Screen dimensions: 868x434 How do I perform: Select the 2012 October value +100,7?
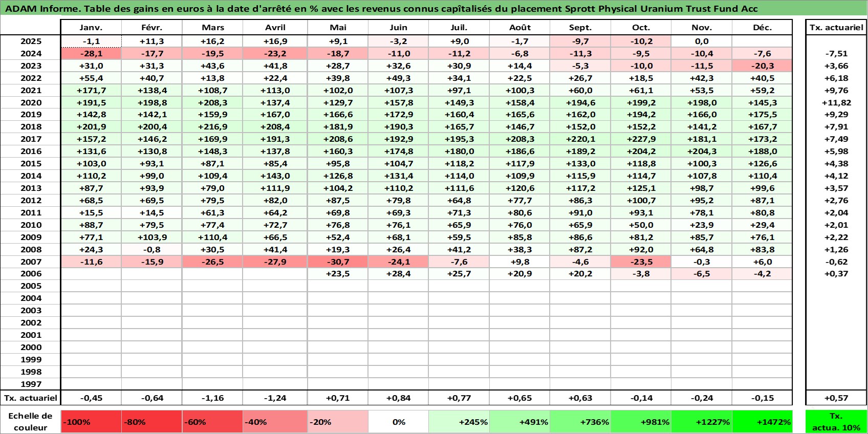pos(641,201)
